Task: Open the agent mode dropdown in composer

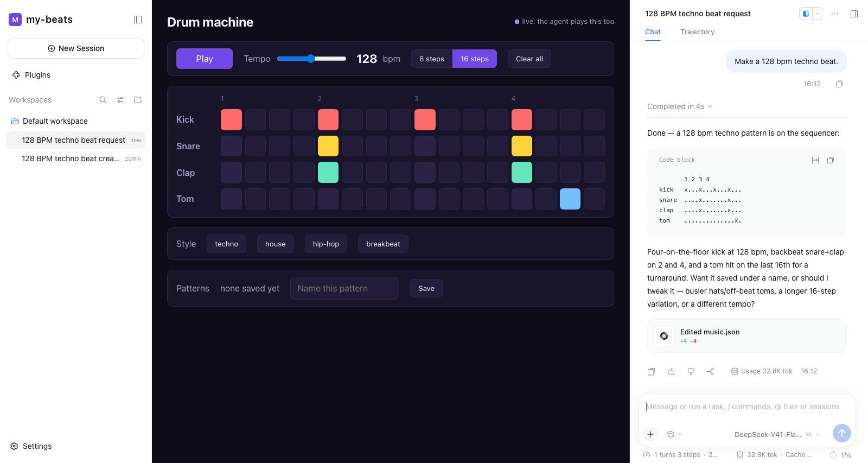Action: (x=674, y=434)
